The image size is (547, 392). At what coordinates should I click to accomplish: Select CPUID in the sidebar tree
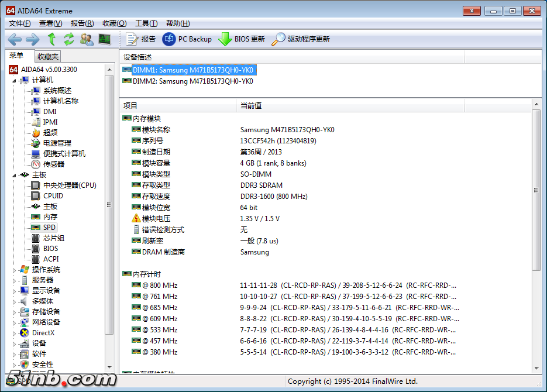tap(53, 196)
